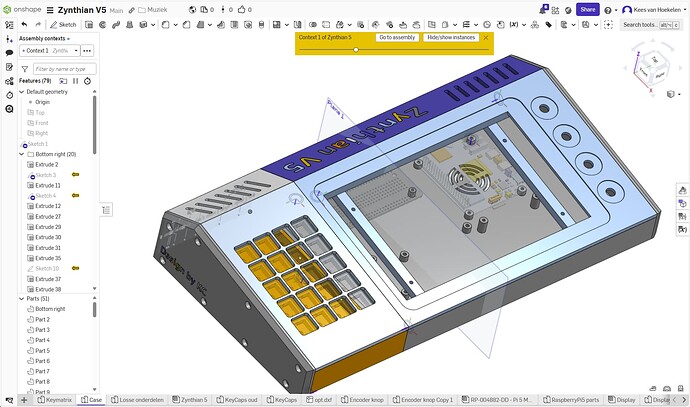This screenshot has height=407, width=690.
Task: Click the Search tools field
Action: tap(650, 25)
